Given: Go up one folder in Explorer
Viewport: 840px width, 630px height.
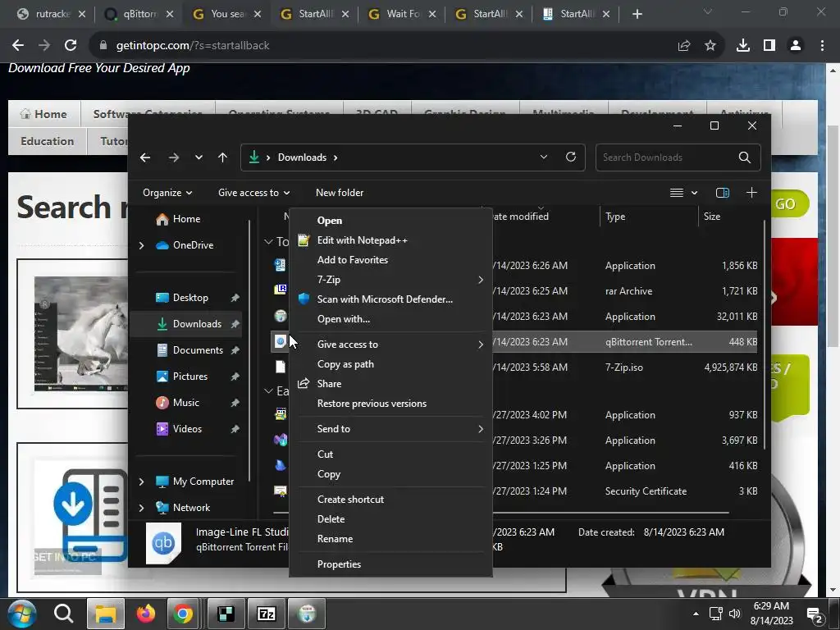Looking at the screenshot, I should click(x=223, y=157).
